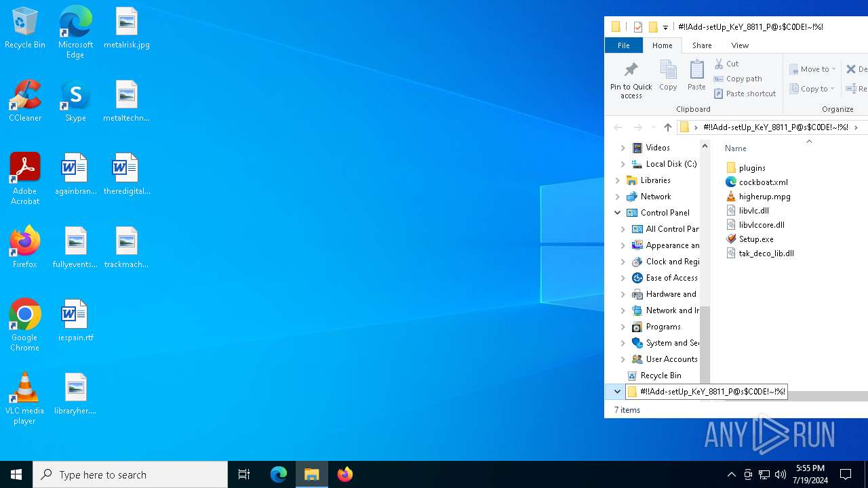
Task: Select All Control Panel Items in the tree
Action: point(665,229)
